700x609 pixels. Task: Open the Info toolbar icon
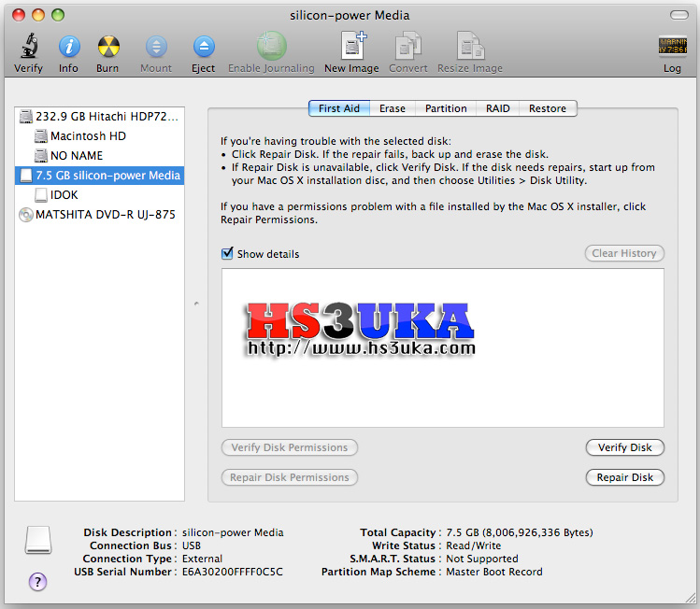[69, 47]
